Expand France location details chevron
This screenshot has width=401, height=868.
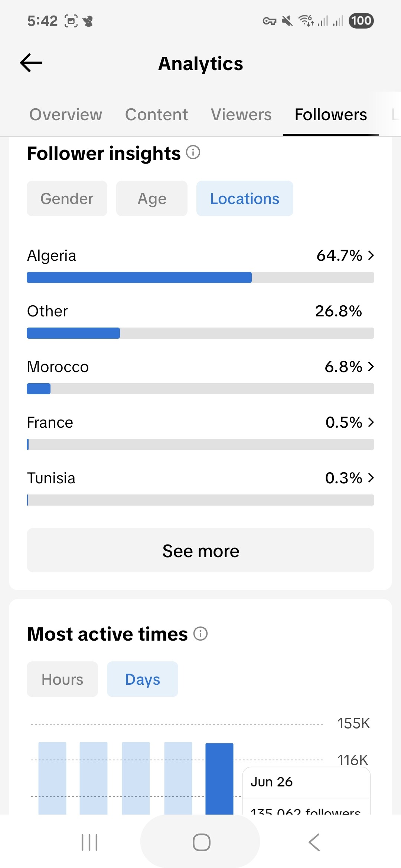371,422
